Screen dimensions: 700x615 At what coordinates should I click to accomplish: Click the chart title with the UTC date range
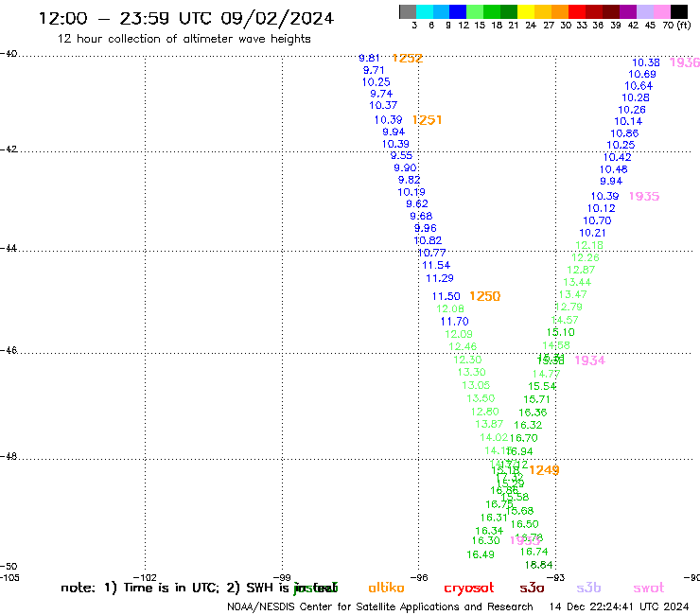[186, 18]
